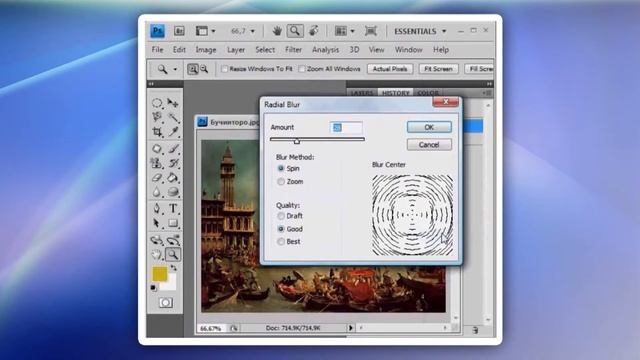Click the yellow foreground color swatch
This screenshot has height=360, width=640.
159,273
